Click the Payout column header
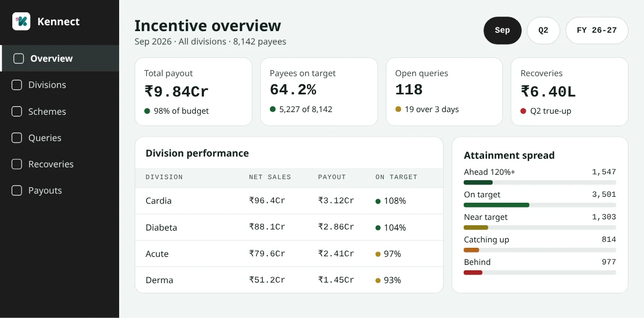Viewport: 644px width, 318px height. [x=332, y=177]
